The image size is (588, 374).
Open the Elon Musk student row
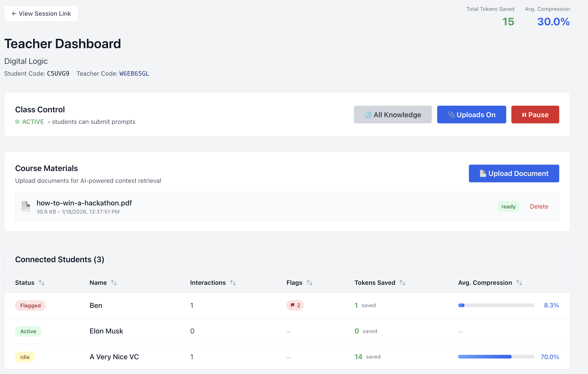click(x=106, y=331)
